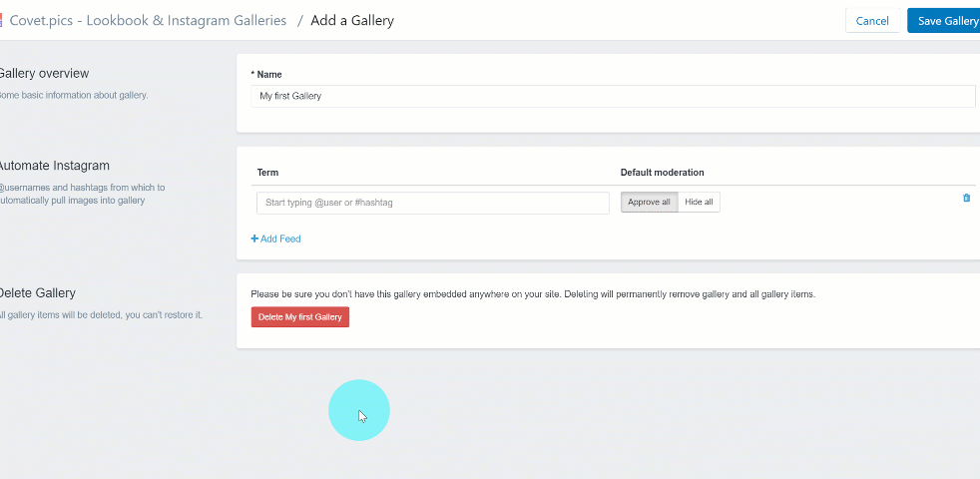Image resolution: width=980 pixels, height=479 pixels.
Task: Click the Gallery overview section heading
Action: click(x=43, y=73)
